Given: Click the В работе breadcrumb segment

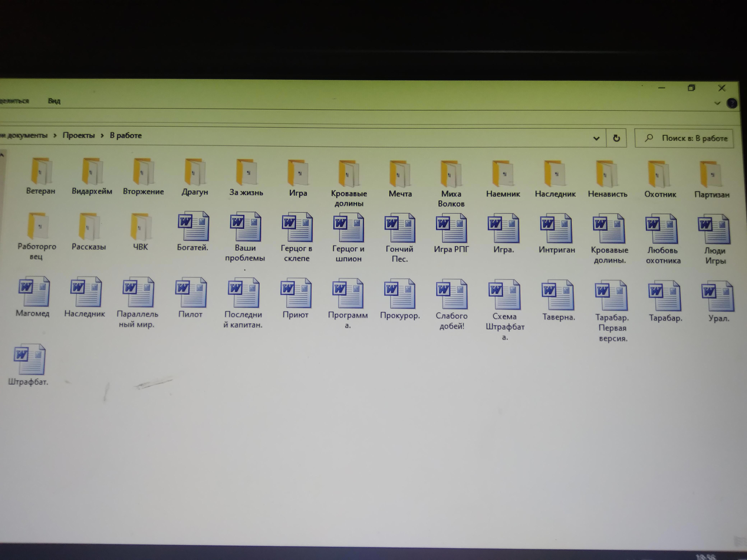Looking at the screenshot, I should coord(126,135).
